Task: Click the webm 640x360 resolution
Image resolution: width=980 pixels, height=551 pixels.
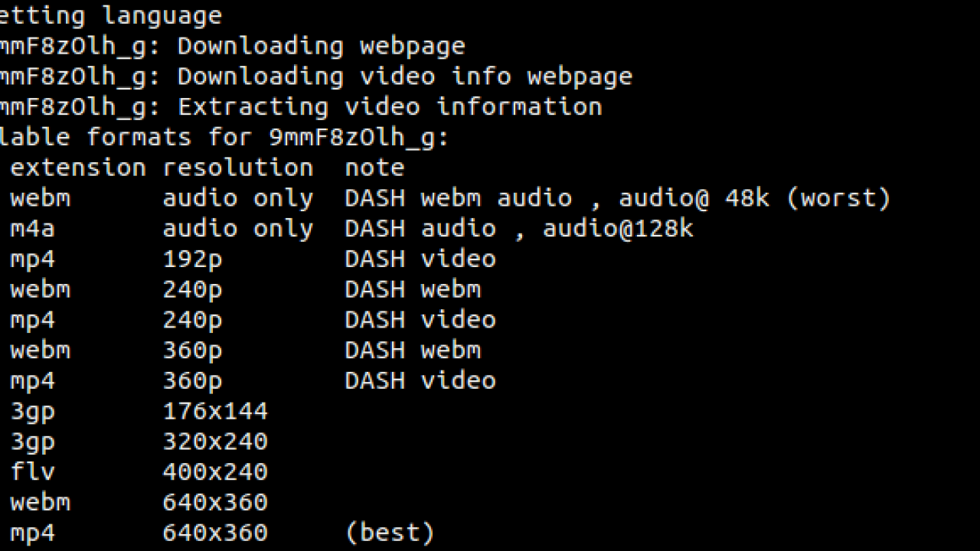Action: coord(215,503)
